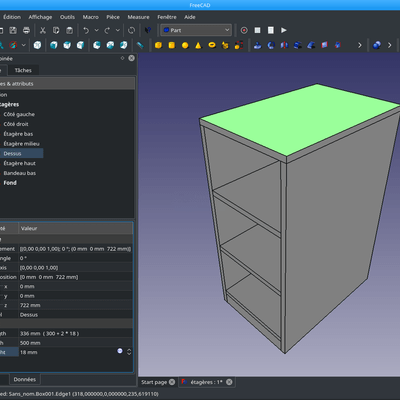Create a Part cube primitive
The image size is (400, 400).
click(158, 45)
